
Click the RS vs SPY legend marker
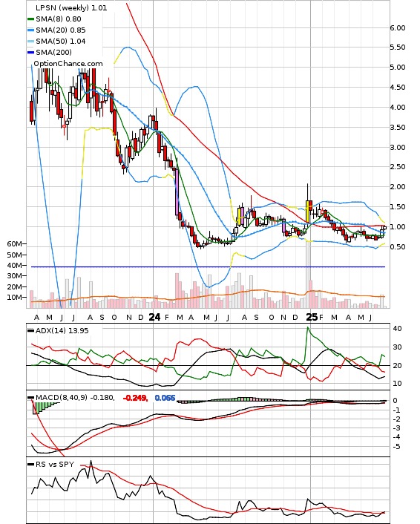click(30, 464)
